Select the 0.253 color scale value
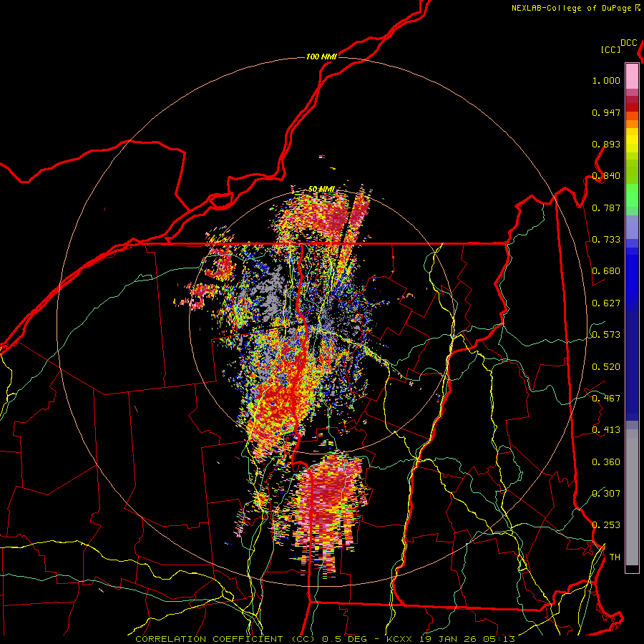 [606, 525]
